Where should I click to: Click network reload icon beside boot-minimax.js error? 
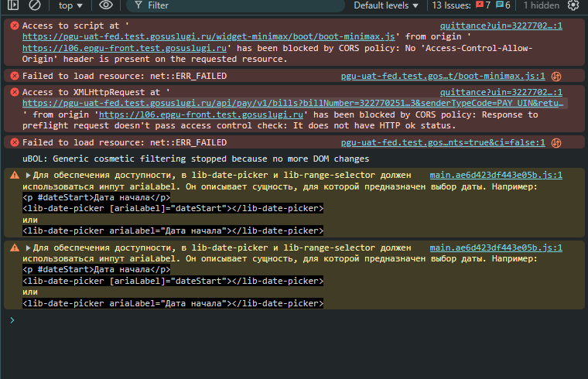click(x=556, y=77)
